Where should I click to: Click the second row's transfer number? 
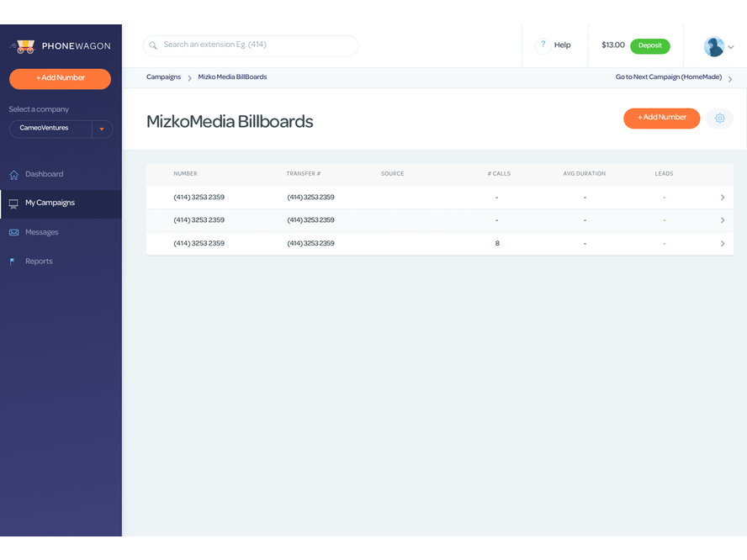310,220
